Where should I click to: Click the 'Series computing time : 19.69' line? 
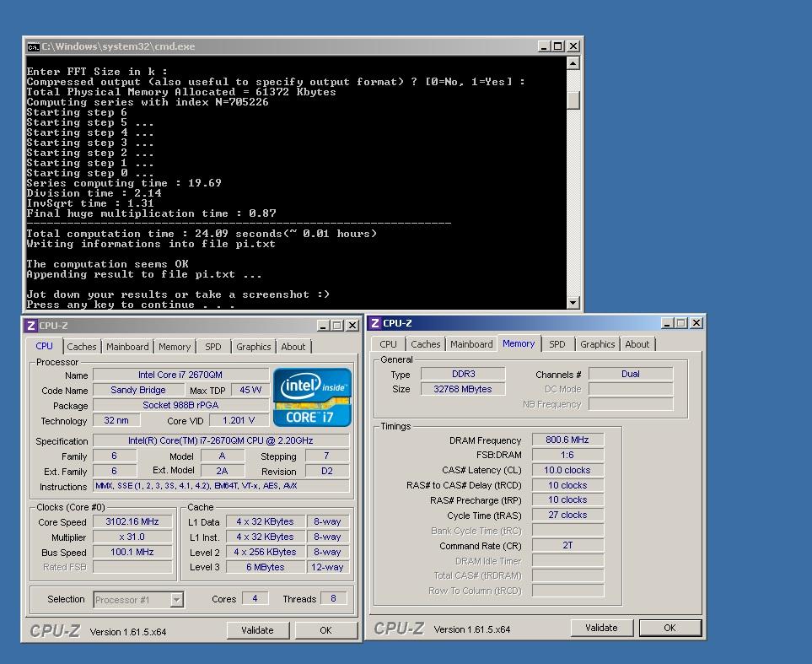click(x=124, y=183)
